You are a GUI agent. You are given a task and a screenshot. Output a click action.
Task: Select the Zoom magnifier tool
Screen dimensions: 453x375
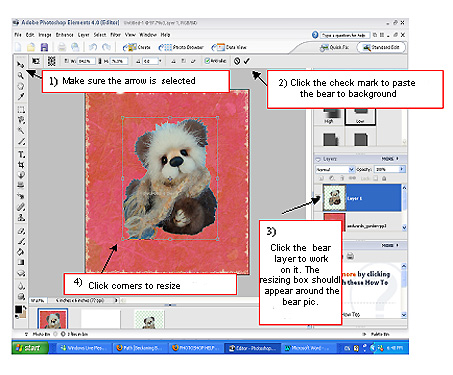pos(21,75)
